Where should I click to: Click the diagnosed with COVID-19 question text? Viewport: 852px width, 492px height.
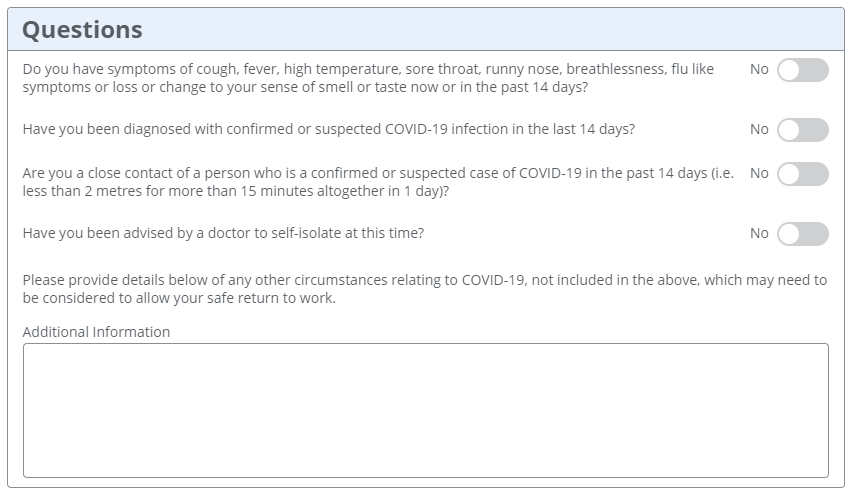click(328, 129)
